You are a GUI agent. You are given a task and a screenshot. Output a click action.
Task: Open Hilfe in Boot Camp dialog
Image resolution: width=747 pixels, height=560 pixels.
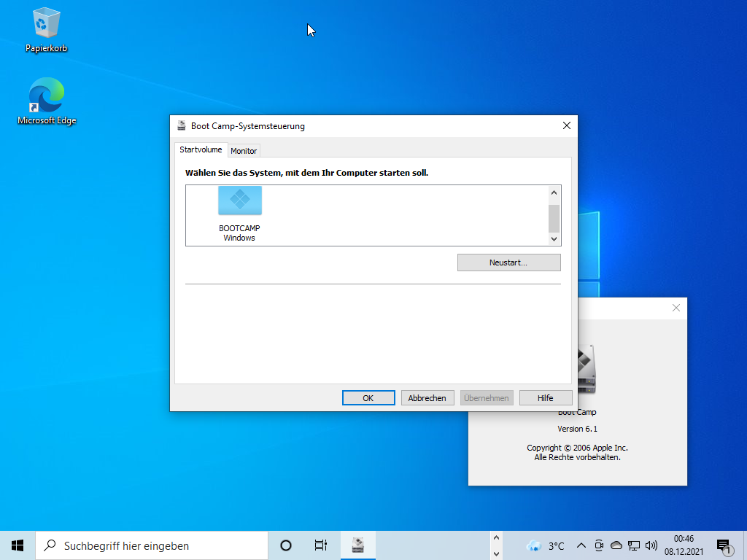pos(546,397)
